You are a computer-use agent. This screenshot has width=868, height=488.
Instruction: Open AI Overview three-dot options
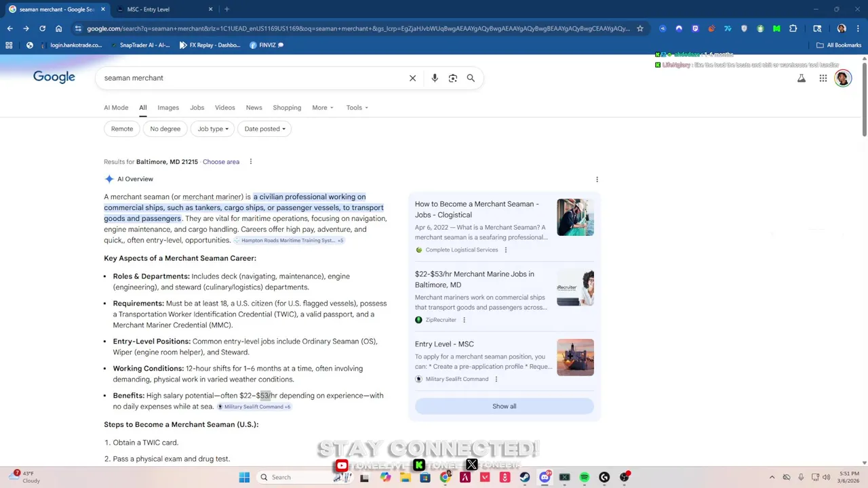597,180
